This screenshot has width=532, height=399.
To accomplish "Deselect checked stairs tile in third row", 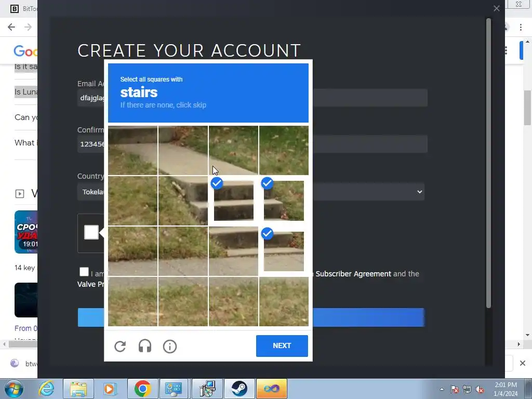I will (284, 251).
